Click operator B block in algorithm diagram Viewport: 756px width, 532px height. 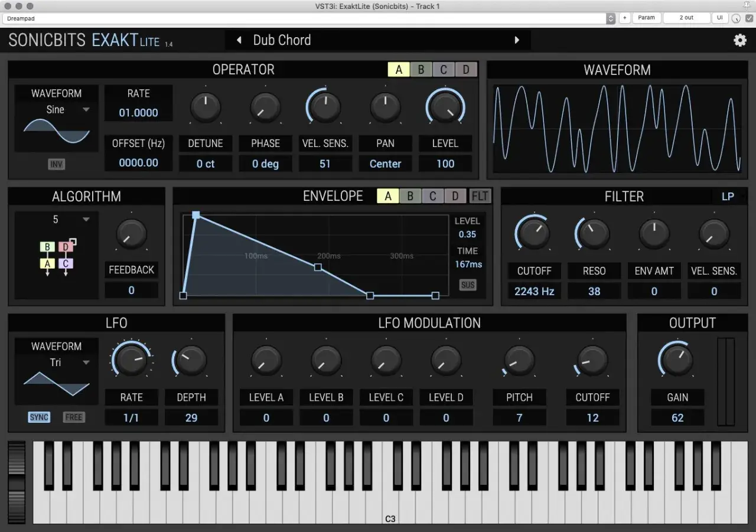pos(47,247)
